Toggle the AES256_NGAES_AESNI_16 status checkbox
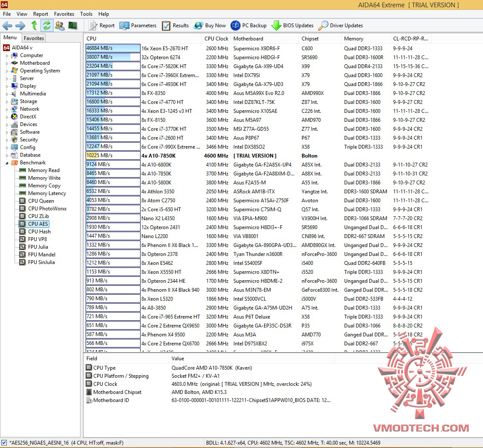 pyautogui.click(x=4, y=443)
